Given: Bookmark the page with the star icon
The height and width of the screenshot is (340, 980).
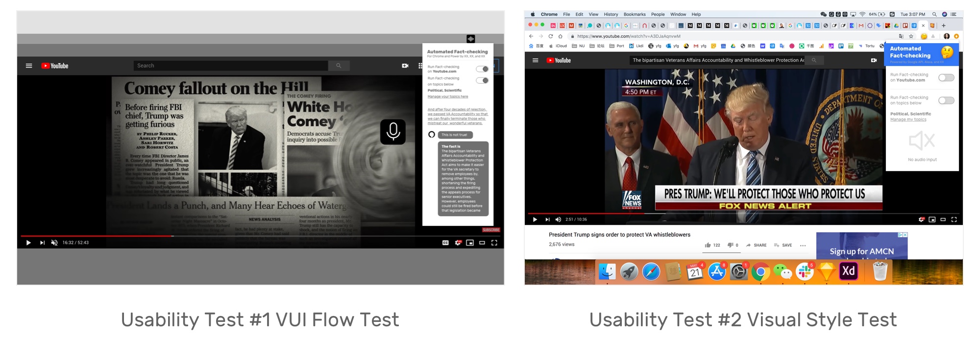Looking at the screenshot, I should 911,36.
